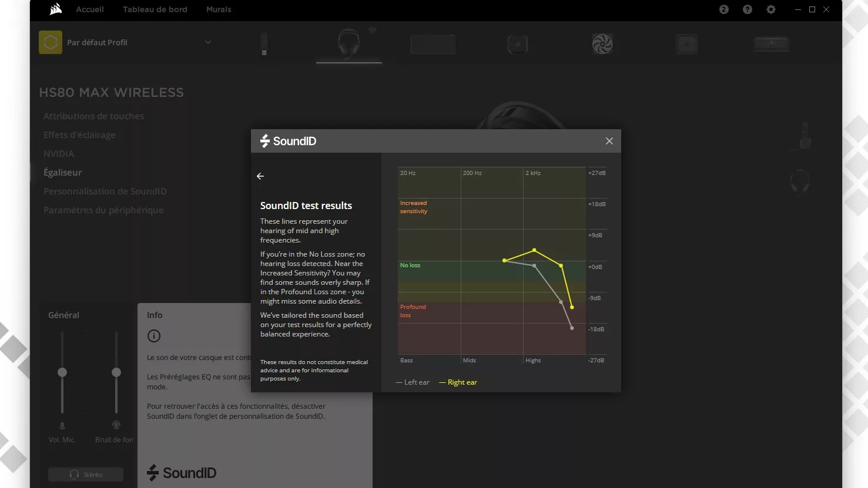Open Effets d'éclairage section
The height and width of the screenshot is (488, 868).
(x=79, y=135)
